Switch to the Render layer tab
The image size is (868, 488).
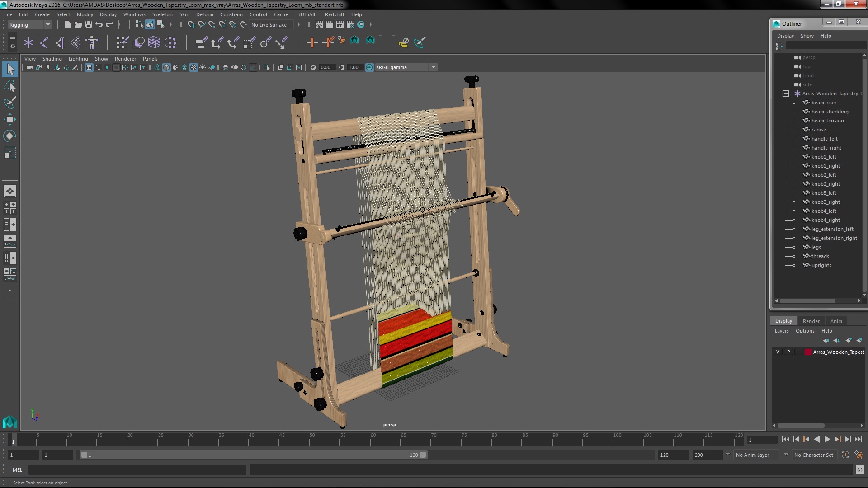coord(811,321)
